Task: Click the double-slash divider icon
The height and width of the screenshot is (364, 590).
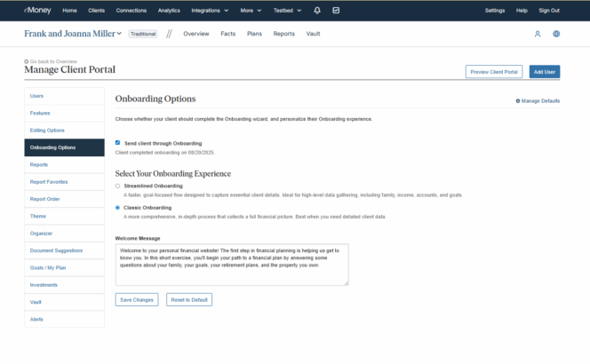Action: 169,34
